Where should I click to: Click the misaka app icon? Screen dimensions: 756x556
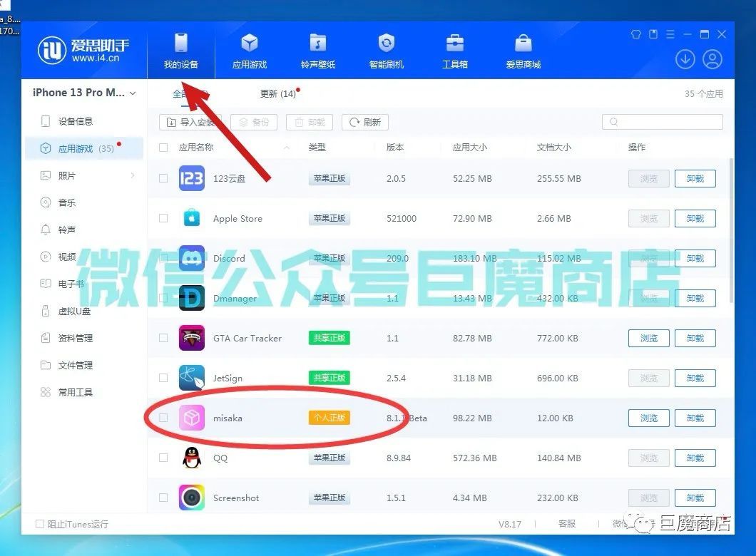[191, 418]
